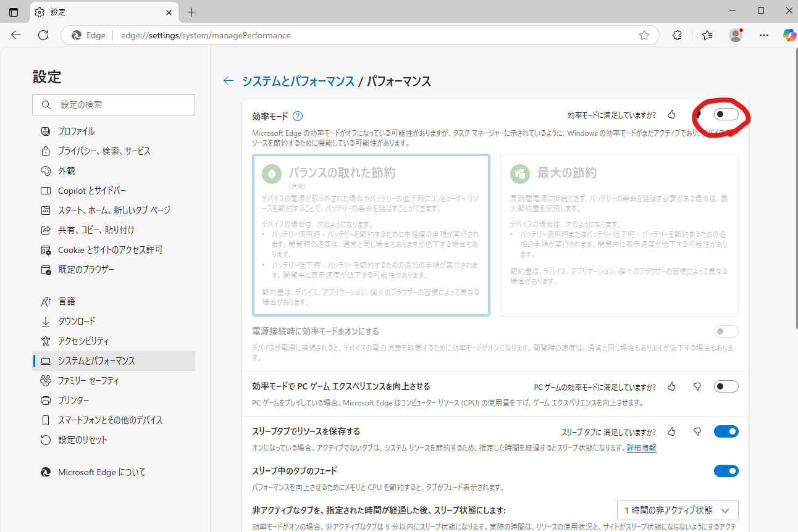Follow the システムとパフォーマンス breadcrumb link
The width and height of the screenshot is (798, 532).
(x=298, y=81)
